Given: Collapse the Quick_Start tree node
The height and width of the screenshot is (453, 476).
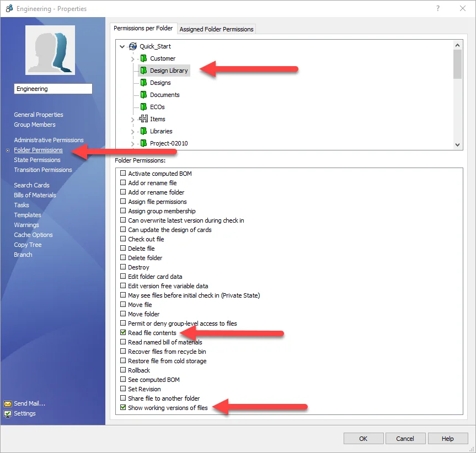Looking at the screenshot, I should coord(122,46).
